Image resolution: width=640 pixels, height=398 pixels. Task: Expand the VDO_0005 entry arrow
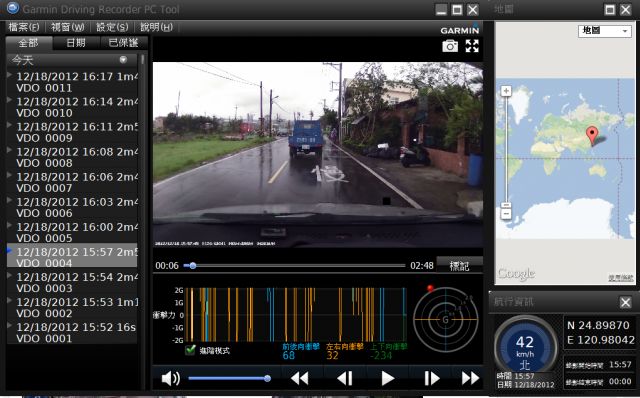[9, 225]
